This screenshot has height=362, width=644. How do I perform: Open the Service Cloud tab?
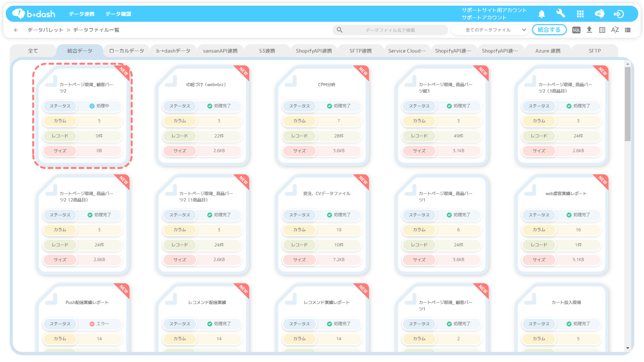[x=407, y=51]
